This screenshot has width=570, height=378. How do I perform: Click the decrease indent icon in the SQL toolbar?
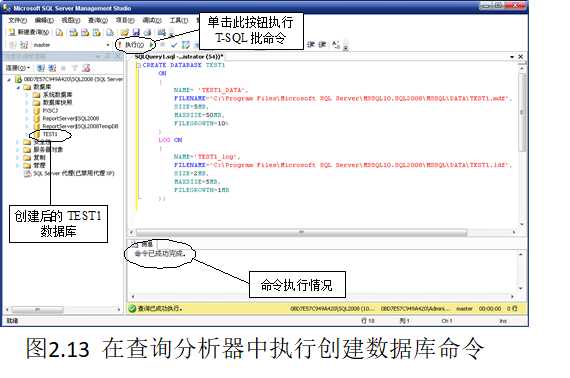tap(310, 44)
